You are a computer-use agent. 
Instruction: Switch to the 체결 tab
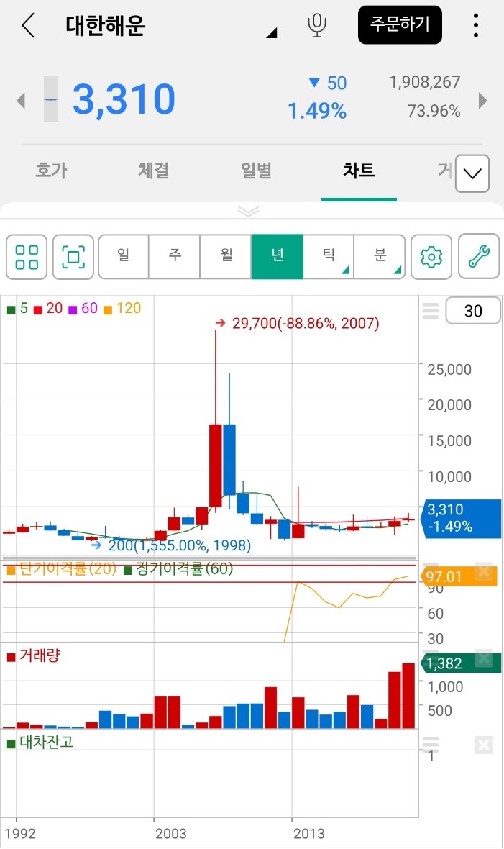154,171
